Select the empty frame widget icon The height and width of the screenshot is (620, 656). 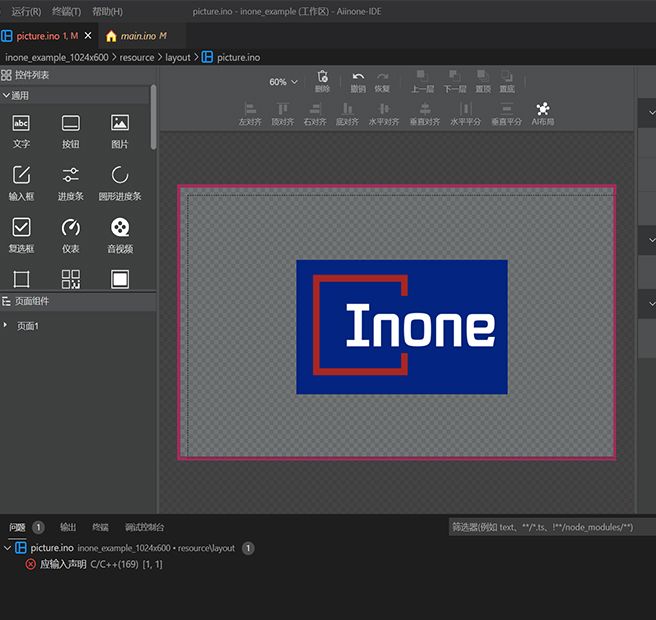coord(21,279)
